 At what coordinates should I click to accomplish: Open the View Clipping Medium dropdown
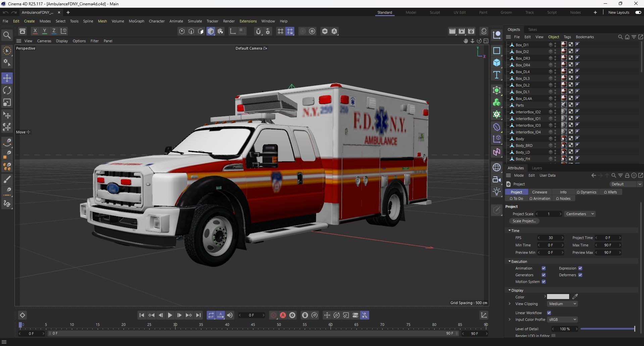coord(562,304)
